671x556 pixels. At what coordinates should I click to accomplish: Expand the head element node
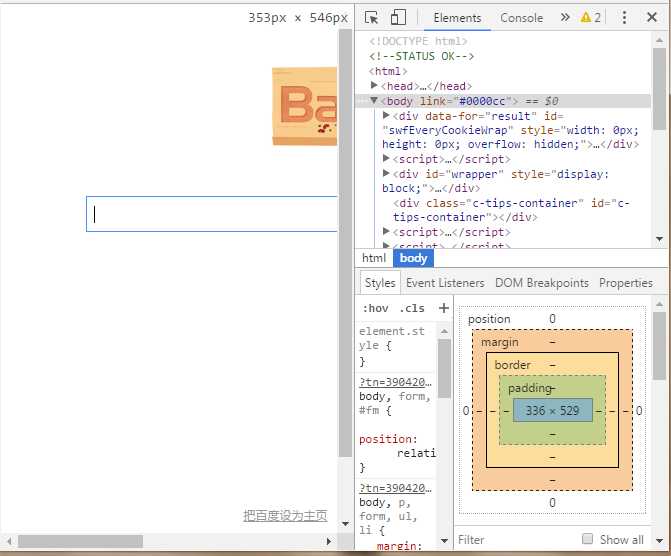click(374, 85)
